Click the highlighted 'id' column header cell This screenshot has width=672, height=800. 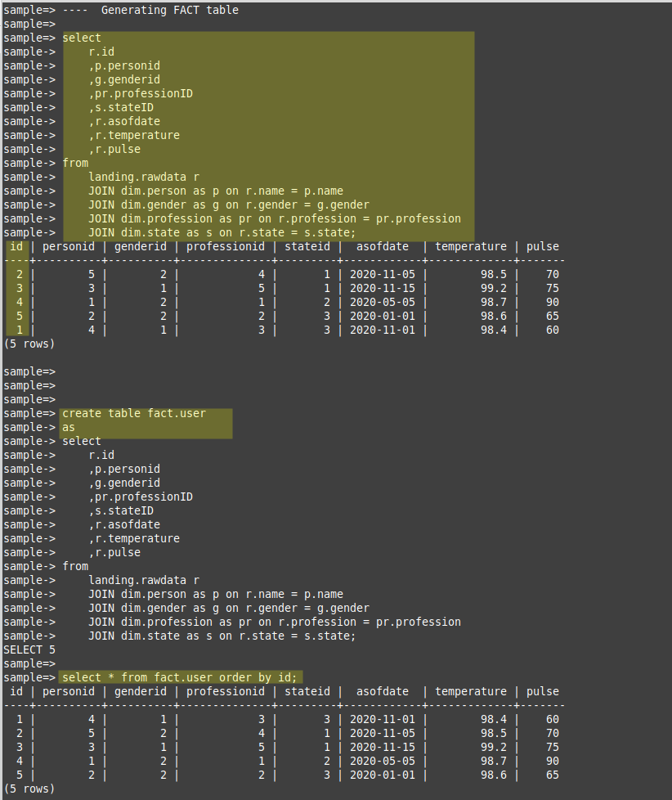click(x=16, y=245)
